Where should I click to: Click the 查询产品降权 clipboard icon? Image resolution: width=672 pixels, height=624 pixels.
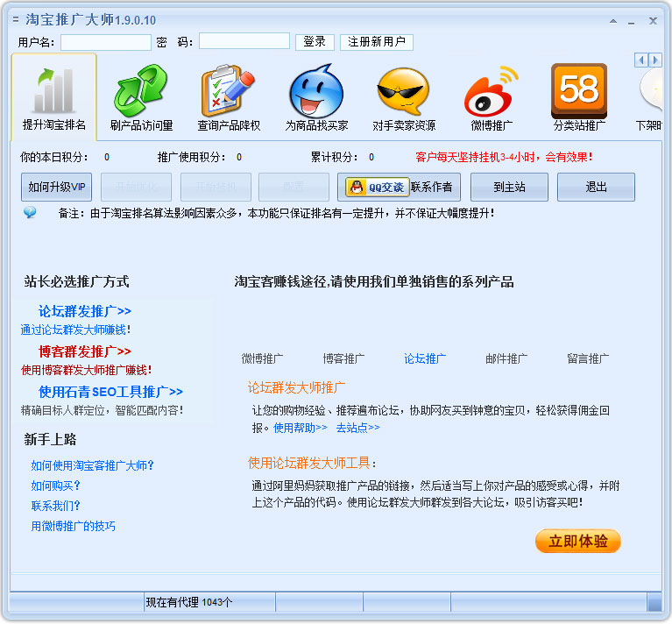click(x=228, y=91)
